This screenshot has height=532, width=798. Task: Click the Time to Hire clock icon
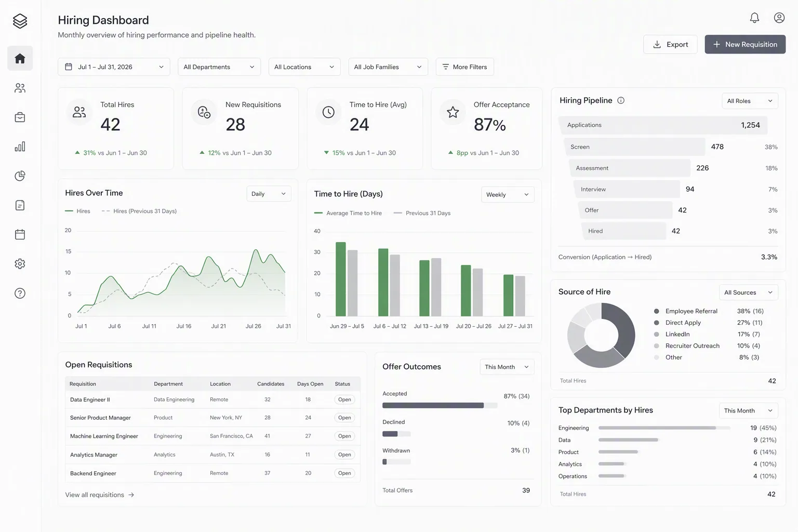pos(328,112)
